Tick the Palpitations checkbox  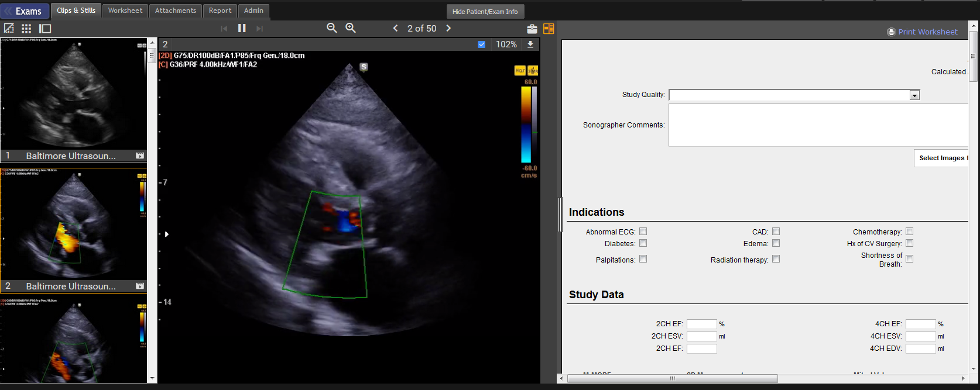click(643, 259)
